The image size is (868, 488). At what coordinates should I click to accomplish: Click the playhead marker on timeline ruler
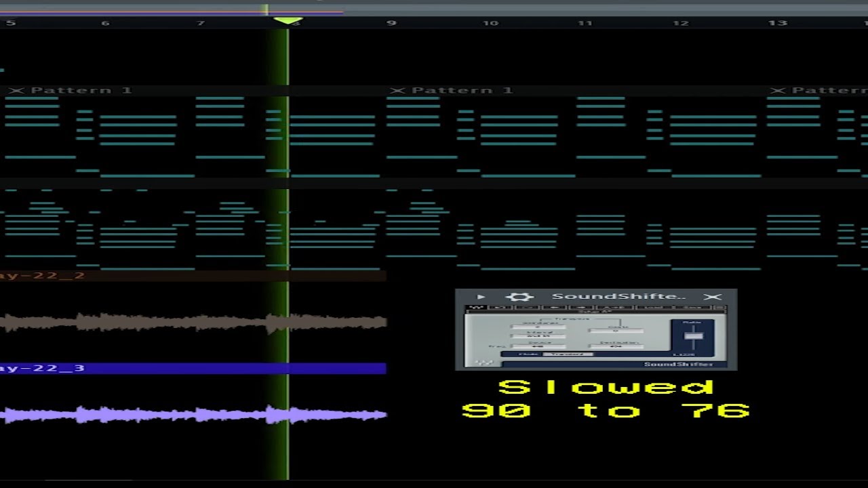click(x=287, y=22)
